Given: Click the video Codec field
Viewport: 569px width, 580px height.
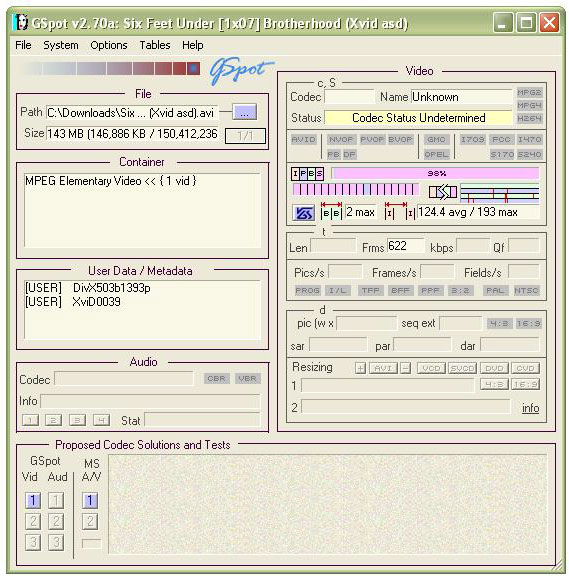Looking at the screenshot, I should point(349,97).
